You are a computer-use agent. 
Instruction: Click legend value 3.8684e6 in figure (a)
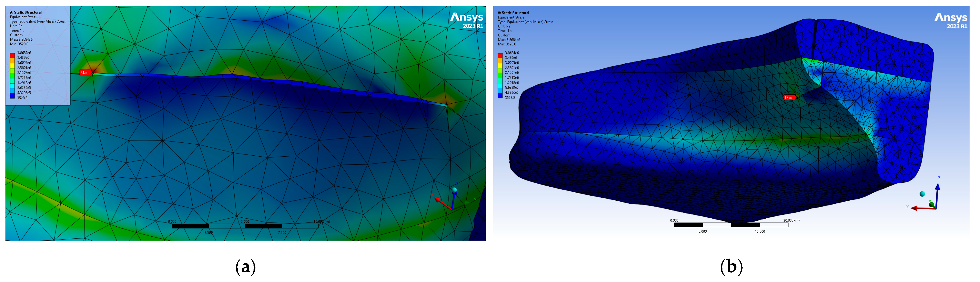pos(24,53)
